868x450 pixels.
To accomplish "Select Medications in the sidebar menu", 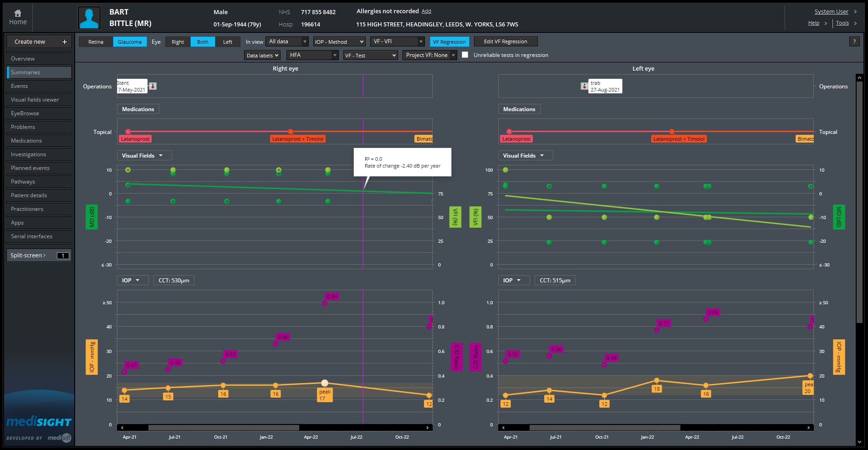I will [26, 140].
